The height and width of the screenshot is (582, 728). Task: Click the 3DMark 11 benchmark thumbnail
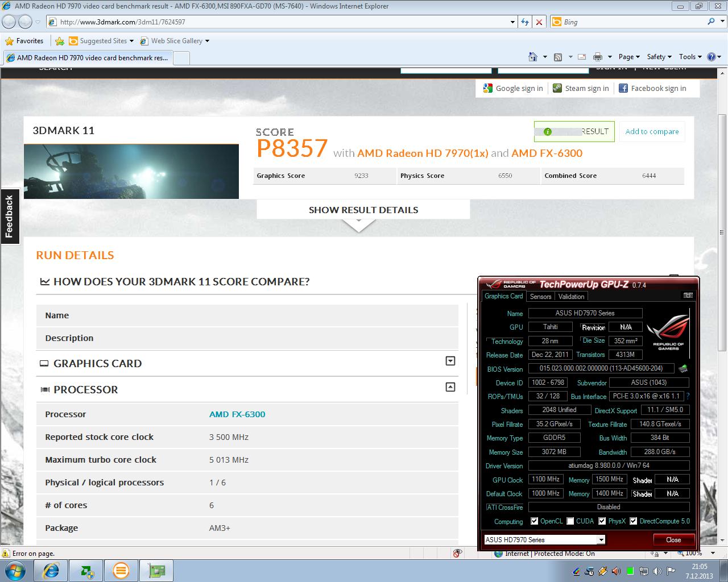point(131,171)
